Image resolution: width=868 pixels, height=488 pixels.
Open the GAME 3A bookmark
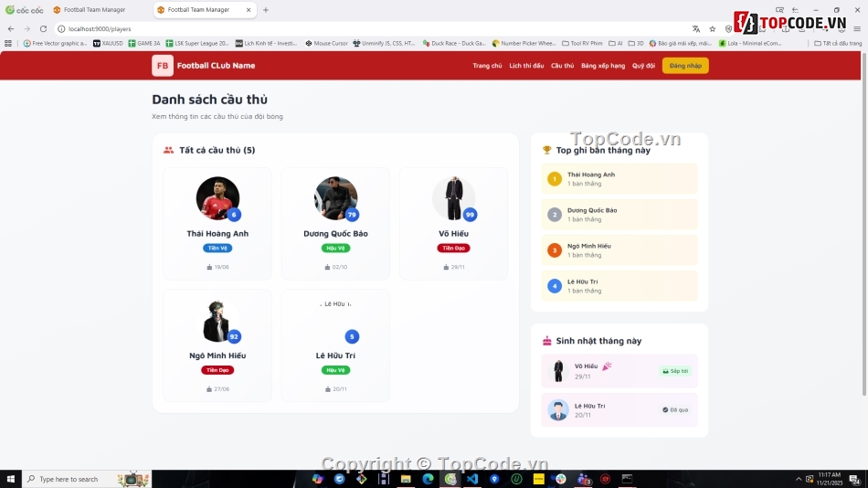click(x=144, y=43)
